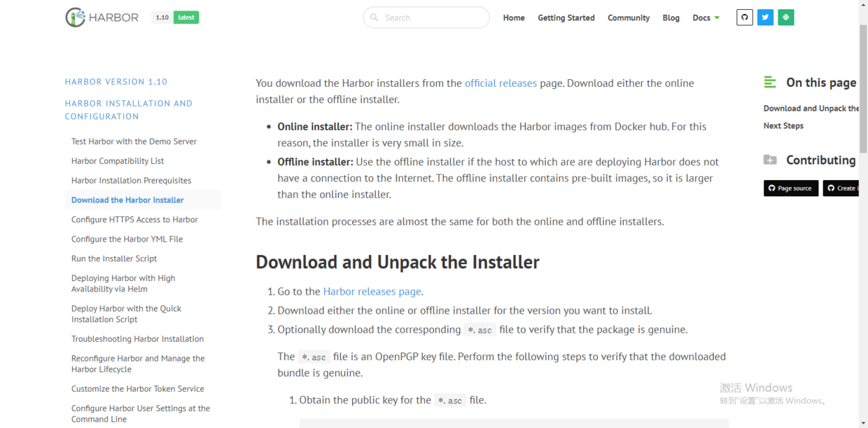Image resolution: width=868 pixels, height=428 pixels.
Task: Open Harbor Installation Prerequisites
Action: 131,181
